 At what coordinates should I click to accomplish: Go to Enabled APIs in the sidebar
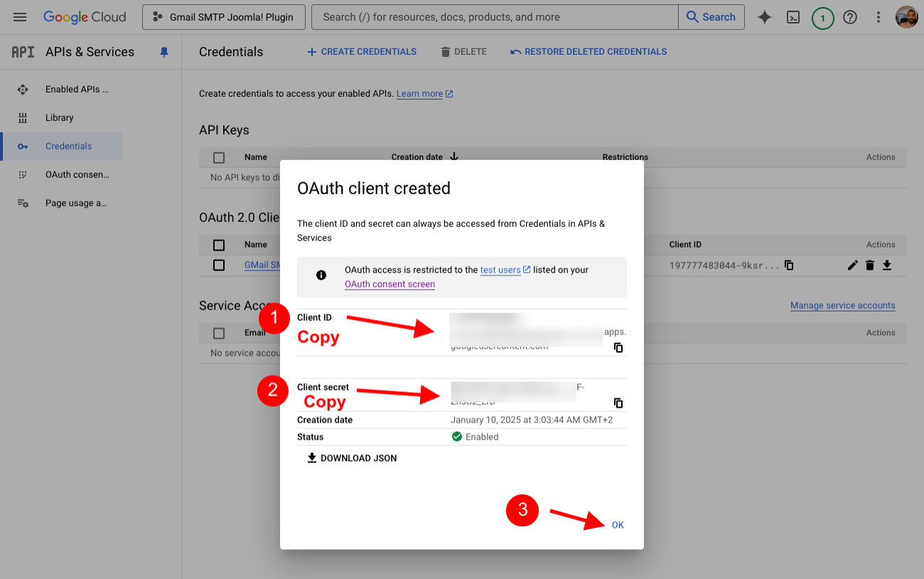[62, 90]
